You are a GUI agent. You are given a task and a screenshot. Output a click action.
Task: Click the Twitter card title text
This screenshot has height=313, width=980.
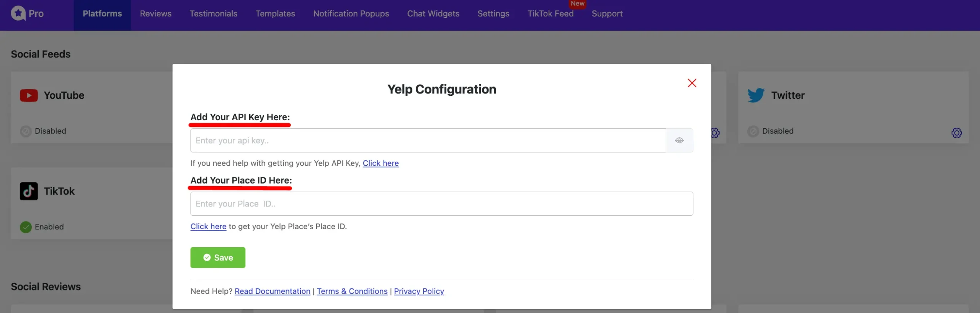click(788, 95)
